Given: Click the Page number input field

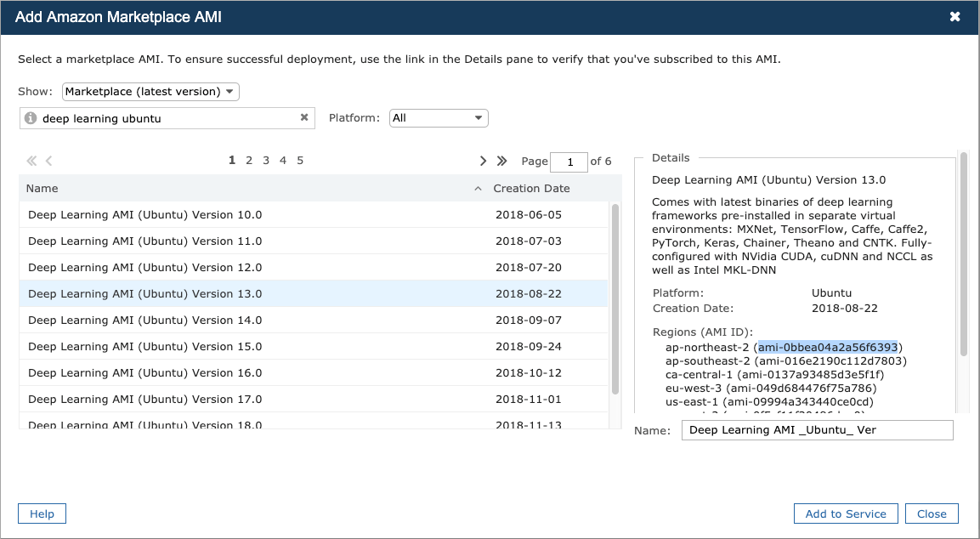Looking at the screenshot, I should pyautogui.click(x=569, y=162).
